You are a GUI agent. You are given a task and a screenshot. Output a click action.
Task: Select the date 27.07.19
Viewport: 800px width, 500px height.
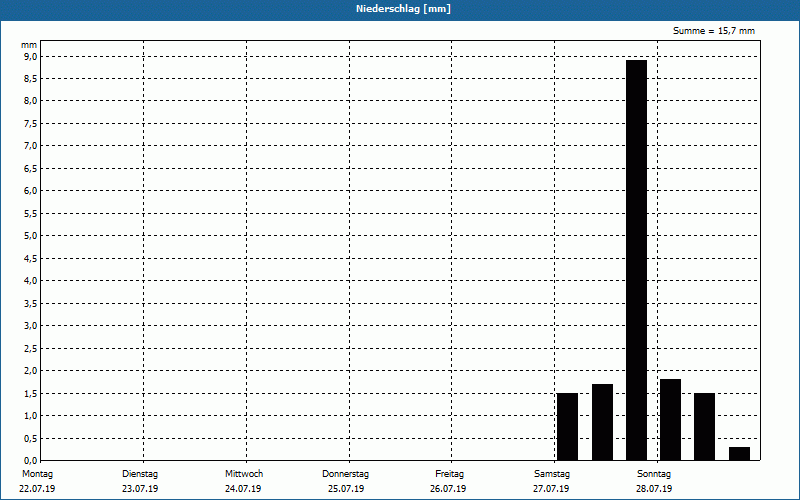(551, 489)
